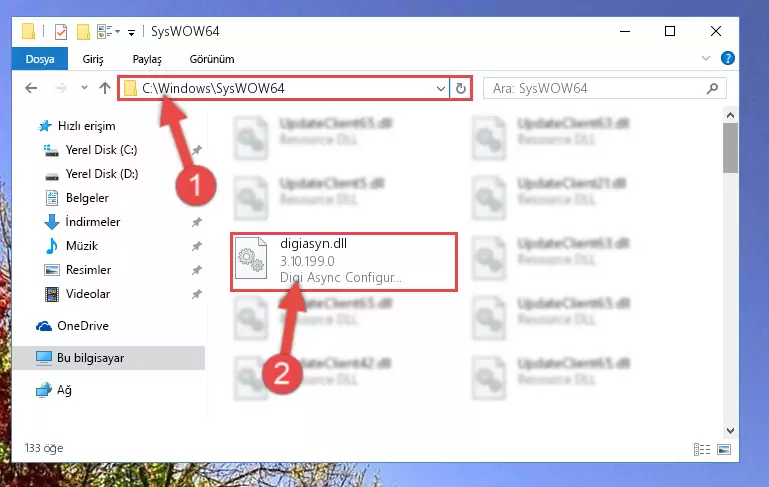
Task: Click the scrollbar down arrow in file list
Action: pos(730,431)
